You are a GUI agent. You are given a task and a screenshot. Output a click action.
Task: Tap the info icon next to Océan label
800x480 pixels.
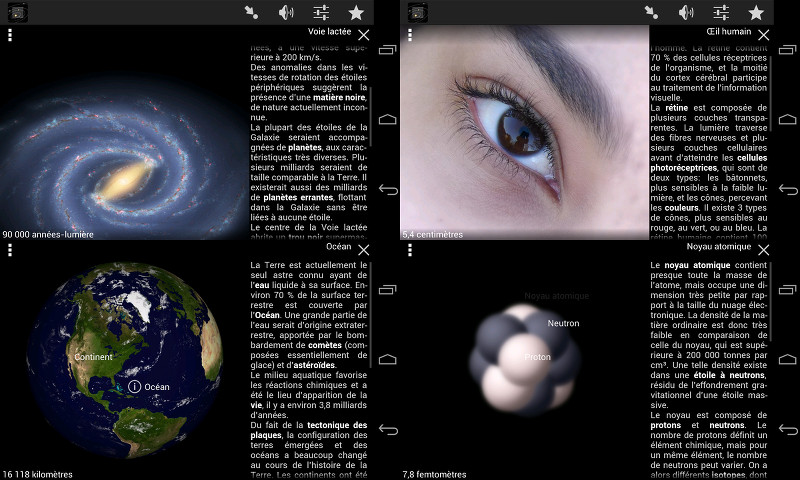click(134, 387)
